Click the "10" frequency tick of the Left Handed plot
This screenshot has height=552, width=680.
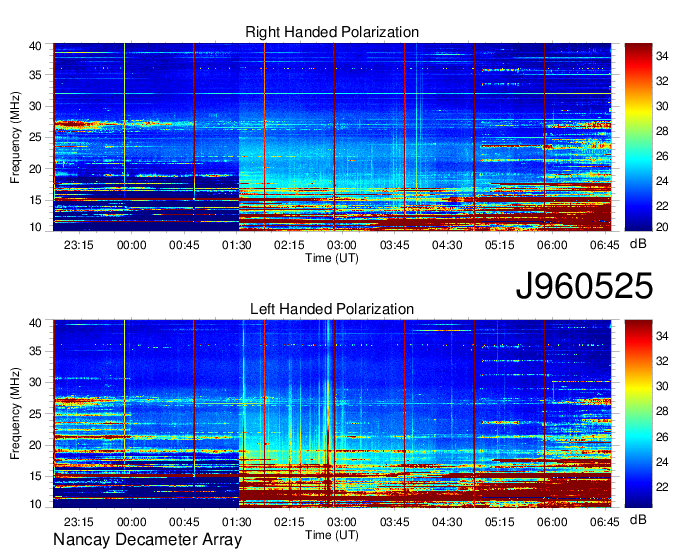pos(35,504)
